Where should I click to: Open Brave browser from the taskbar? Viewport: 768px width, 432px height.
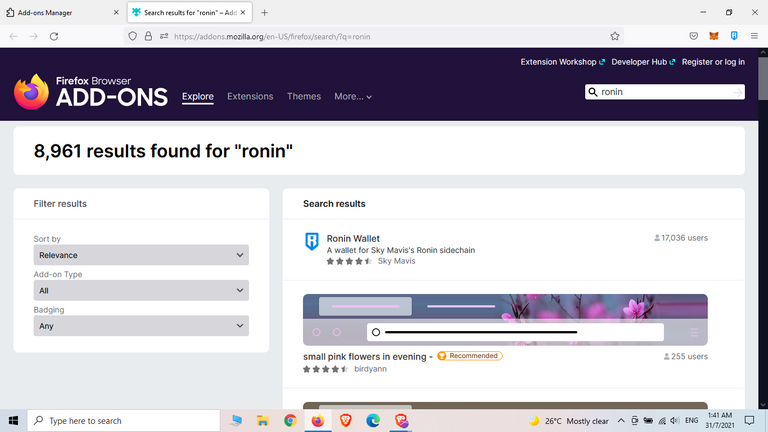click(345, 421)
